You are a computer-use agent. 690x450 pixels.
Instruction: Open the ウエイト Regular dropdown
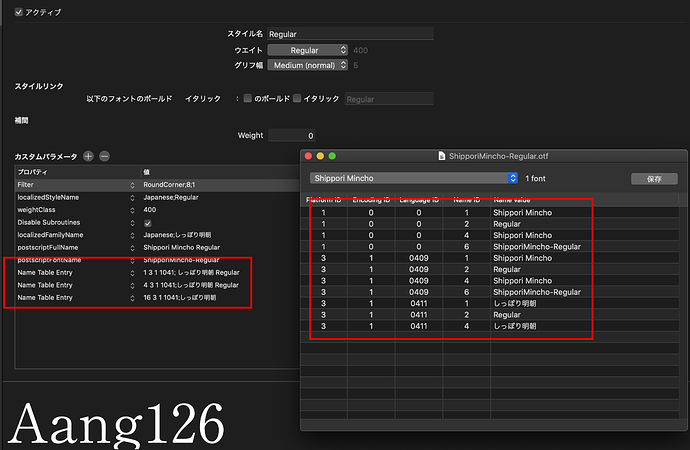click(307, 50)
